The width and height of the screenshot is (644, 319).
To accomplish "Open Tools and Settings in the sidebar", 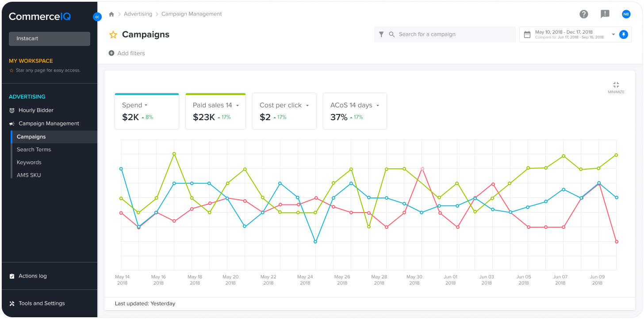I will tap(42, 304).
